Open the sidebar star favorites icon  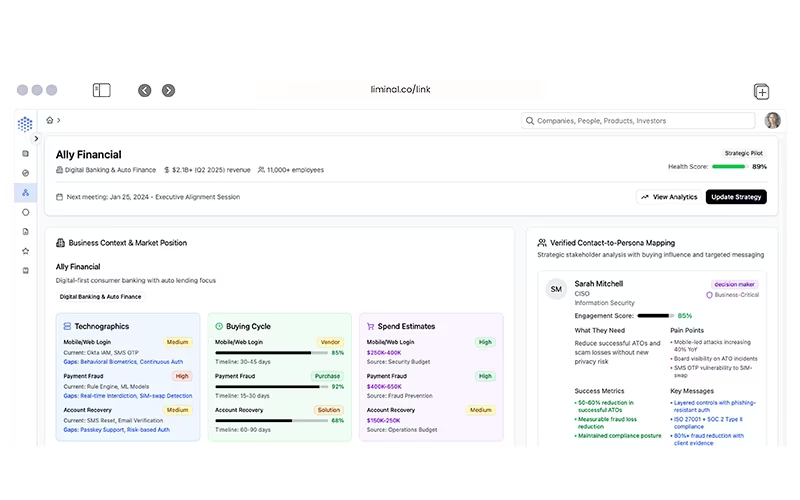(26, 251)
